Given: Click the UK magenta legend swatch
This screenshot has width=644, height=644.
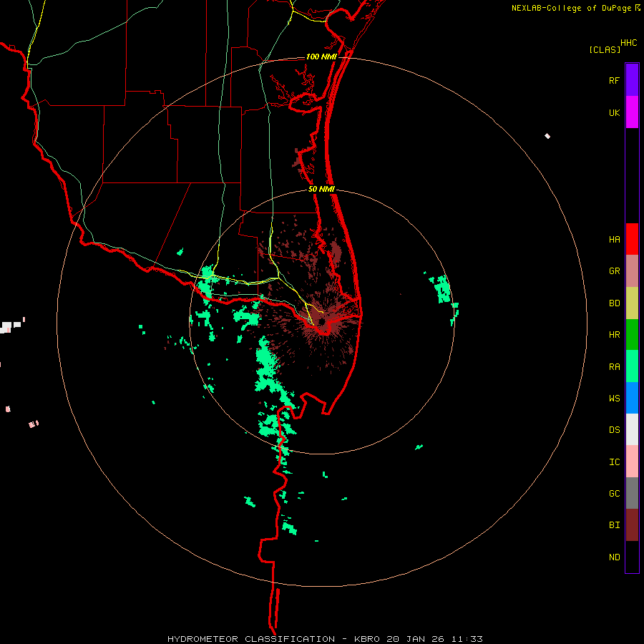Looking at the screenshot, I should click(x=632, y=112).
